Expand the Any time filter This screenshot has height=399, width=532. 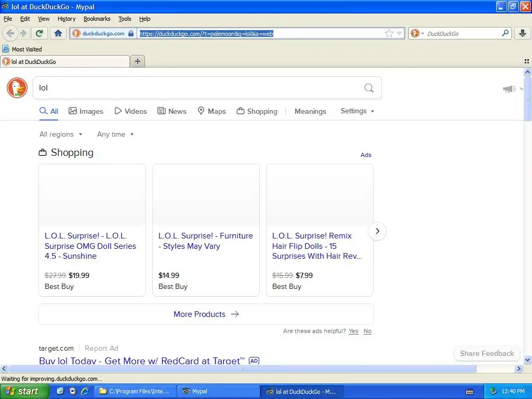click(115, 135)
